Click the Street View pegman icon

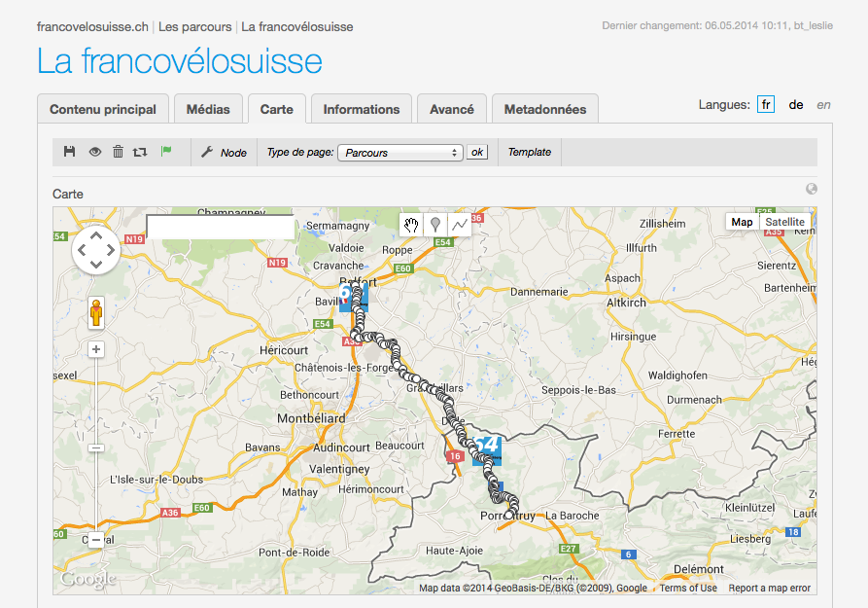(96, 313)
